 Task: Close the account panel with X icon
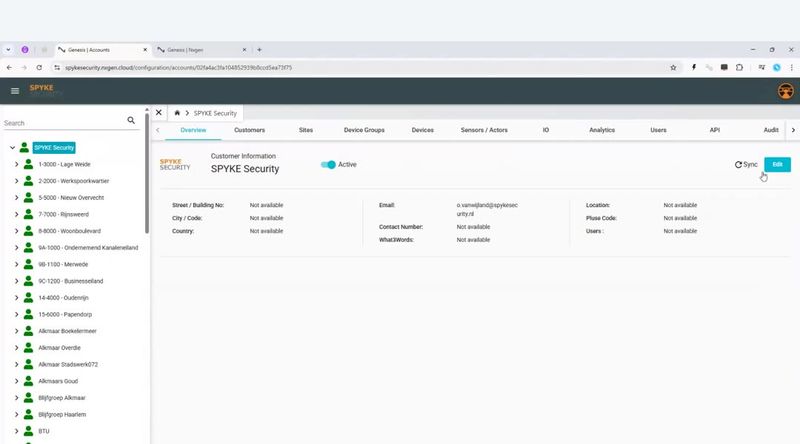point(159,113)
